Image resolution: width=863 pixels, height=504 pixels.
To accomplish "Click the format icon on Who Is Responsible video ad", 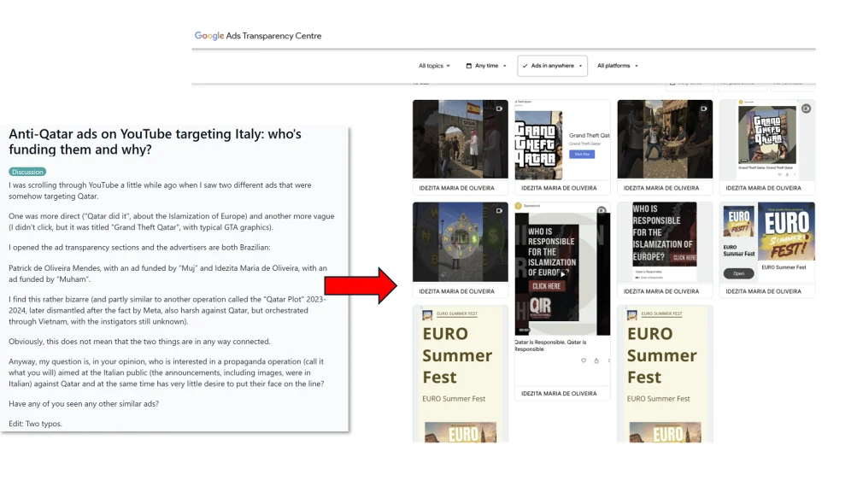I will tap(602, 210).
